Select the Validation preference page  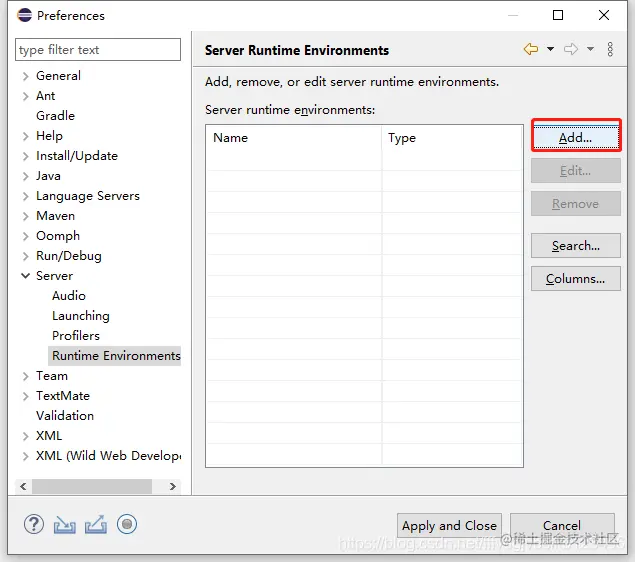(65, 416)
